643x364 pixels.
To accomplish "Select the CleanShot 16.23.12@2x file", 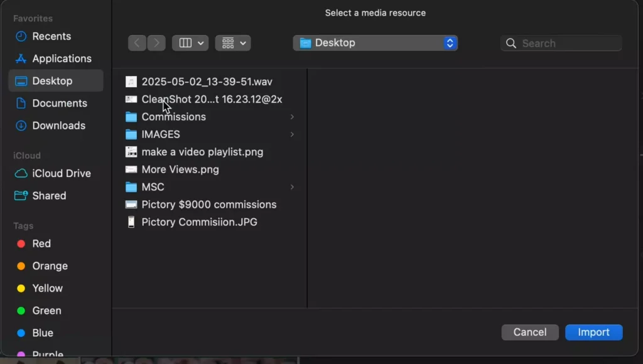I will [x=210, y=99].
